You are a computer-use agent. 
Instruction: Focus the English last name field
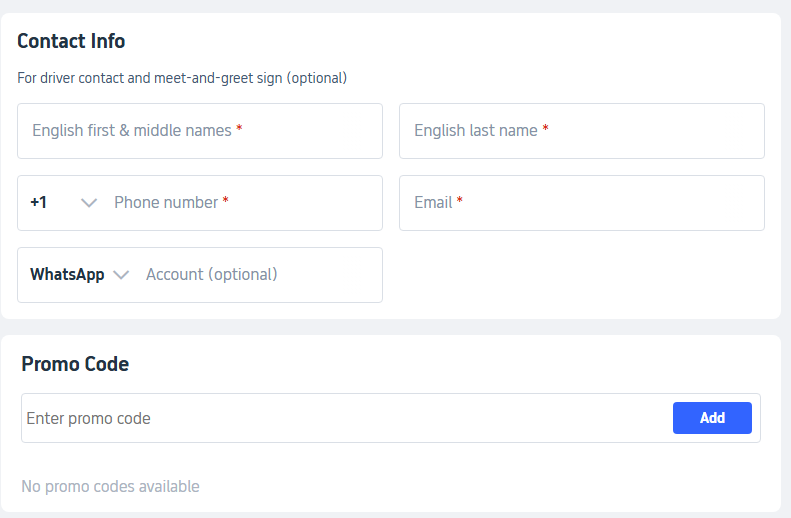pos(582,131)
